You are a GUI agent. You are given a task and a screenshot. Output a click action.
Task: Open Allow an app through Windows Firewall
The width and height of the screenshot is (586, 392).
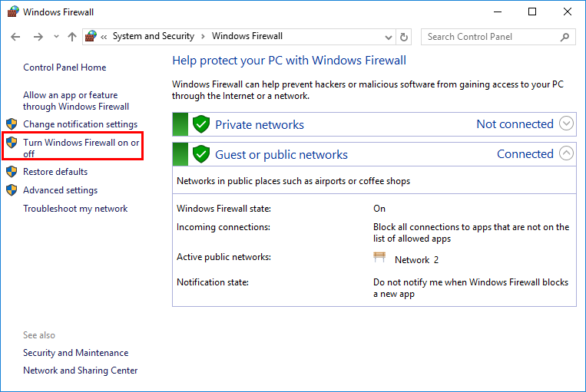pos(76,100)
